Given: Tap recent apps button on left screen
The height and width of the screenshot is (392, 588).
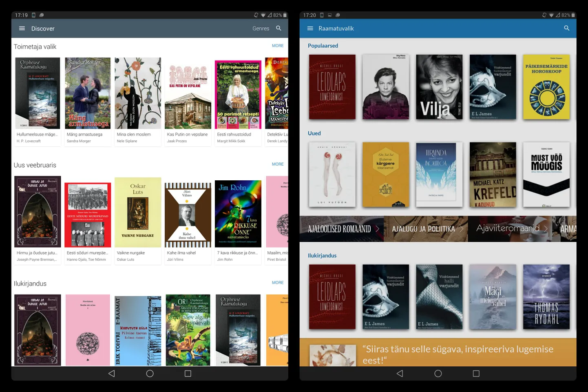Looking at the screenshot, I should coord(188,373).
